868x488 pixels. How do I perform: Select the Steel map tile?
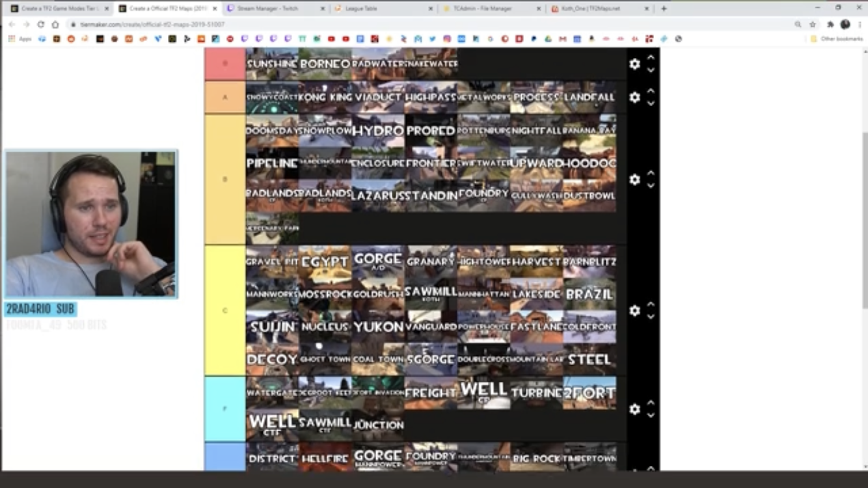point(590,360)
